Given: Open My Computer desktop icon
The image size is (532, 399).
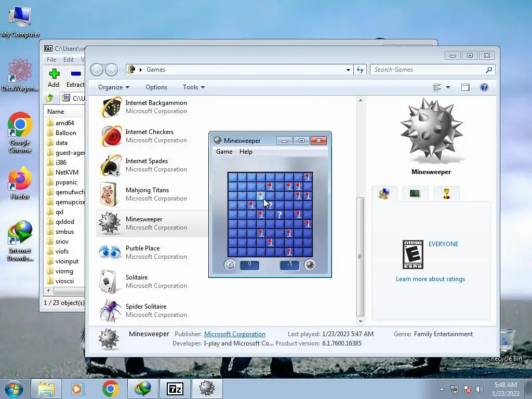Looking at the screenshot, I should tap(20, 21).
